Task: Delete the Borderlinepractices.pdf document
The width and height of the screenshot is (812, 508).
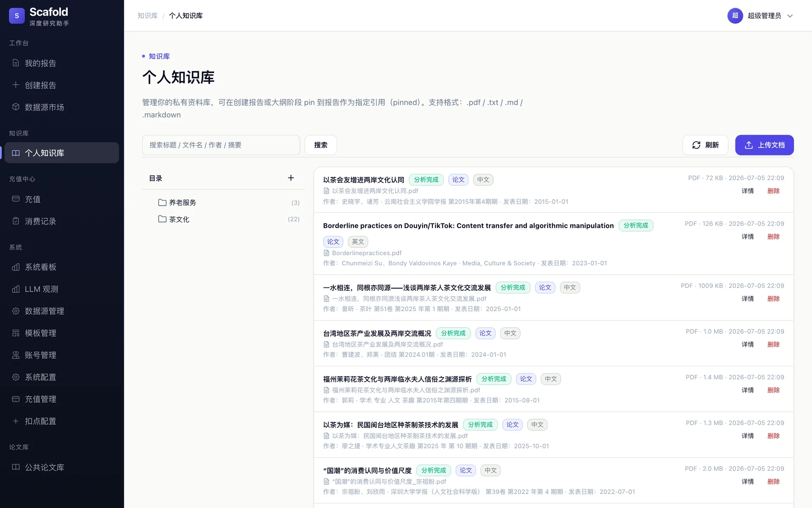Action: pyautogui.click(x=774, y=237)
